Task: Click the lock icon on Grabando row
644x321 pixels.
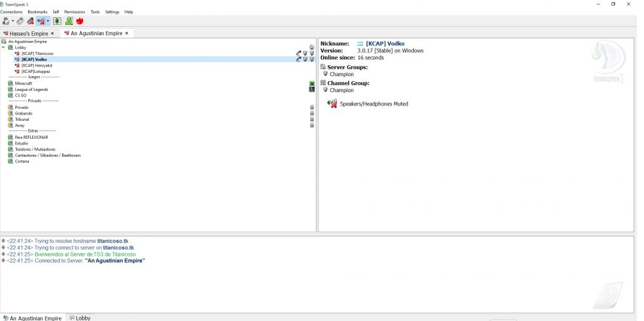Action: 312,113
